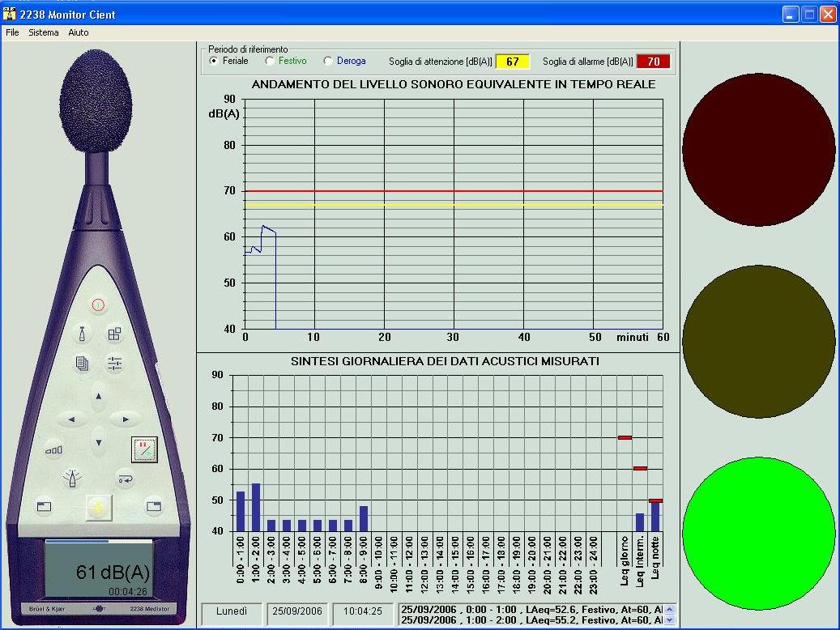The image size is (840, 630).
Task: Click the 8:00 - 9:00 bar in daily chart
Action: (364, 518)
